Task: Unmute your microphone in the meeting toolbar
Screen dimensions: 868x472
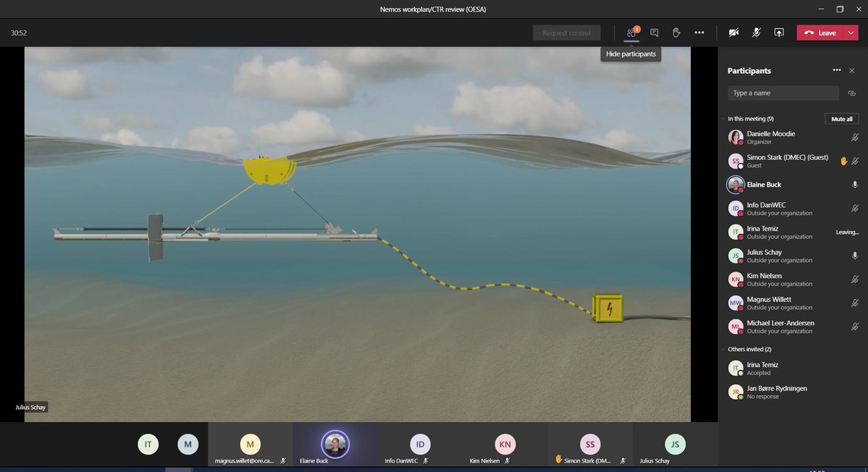Action: 756,32
